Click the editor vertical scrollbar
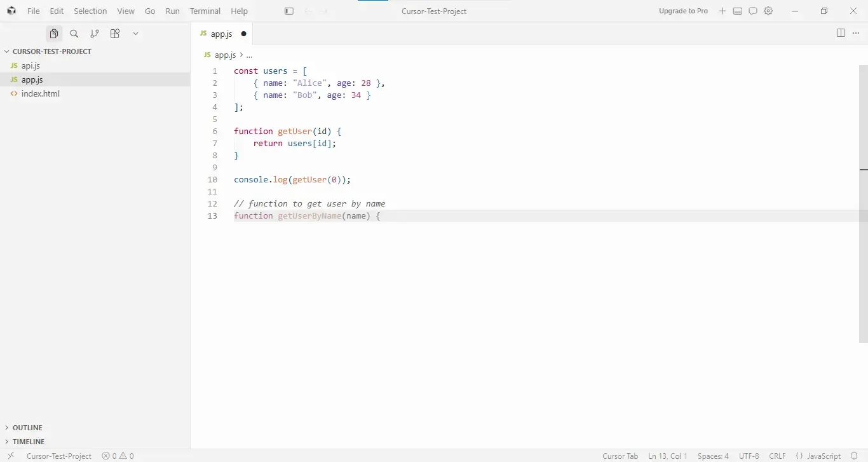 pyautogui.click(x=864, y=203)
